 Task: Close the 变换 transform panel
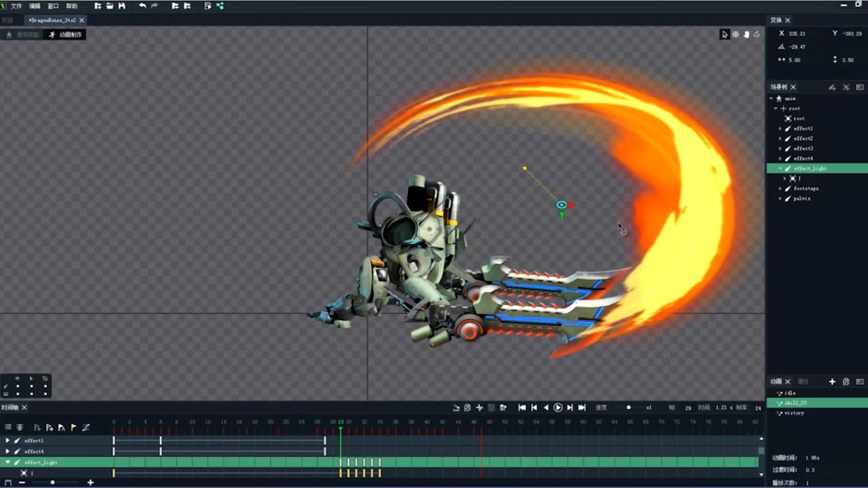787,20
